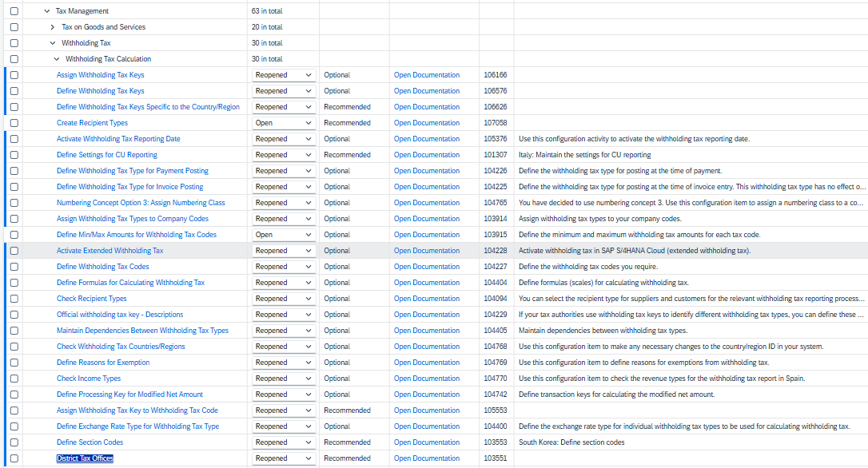Open Define Withholding Tax Type for Invoice Posting
The height and width of the screenshot is (468, 868).
coord(129,187)
